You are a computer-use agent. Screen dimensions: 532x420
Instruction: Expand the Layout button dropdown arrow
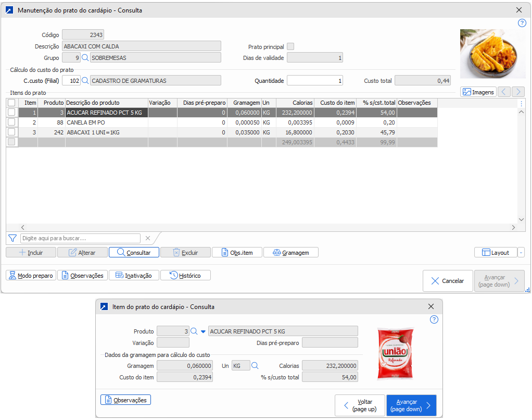coord(521,253)
